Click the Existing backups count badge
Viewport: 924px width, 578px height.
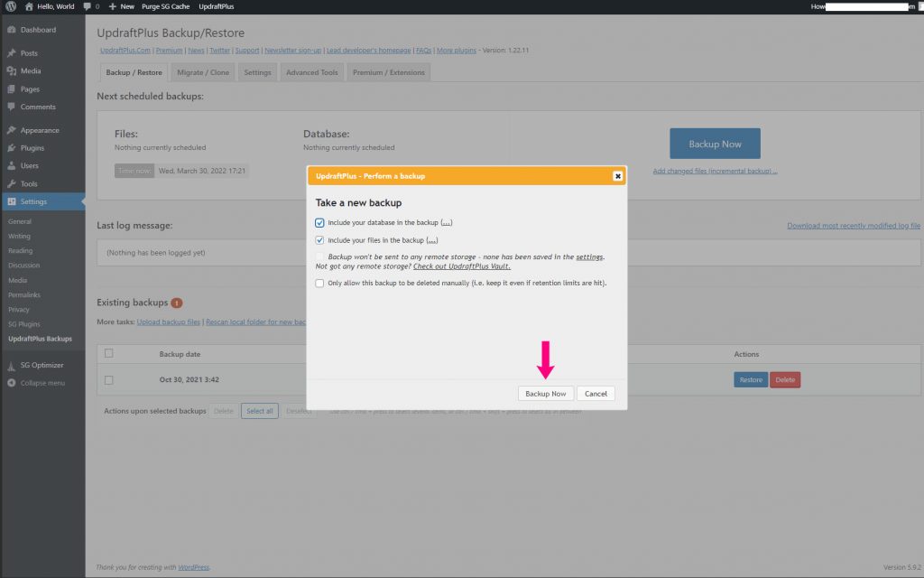tap(176, 303)
